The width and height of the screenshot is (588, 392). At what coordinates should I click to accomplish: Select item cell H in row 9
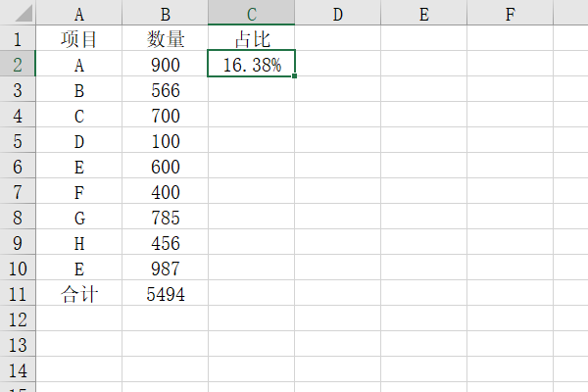coord(78,242)
